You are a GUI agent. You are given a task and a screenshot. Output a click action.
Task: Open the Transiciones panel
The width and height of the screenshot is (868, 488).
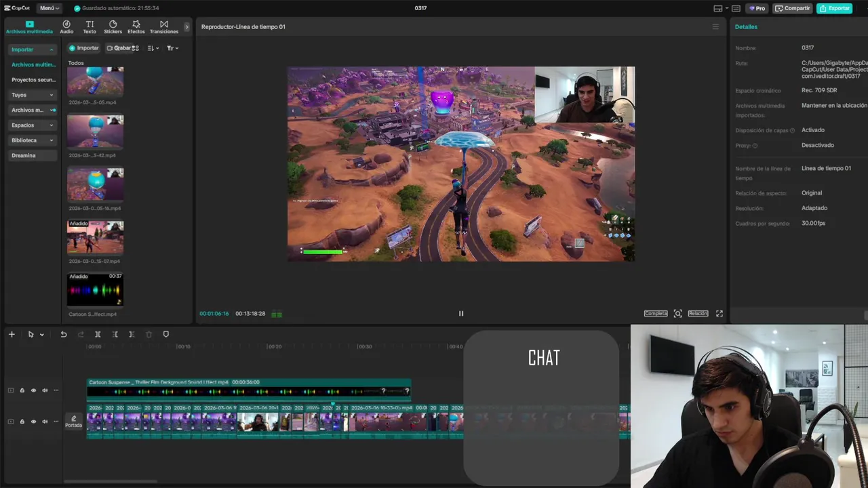click(164, 27)
